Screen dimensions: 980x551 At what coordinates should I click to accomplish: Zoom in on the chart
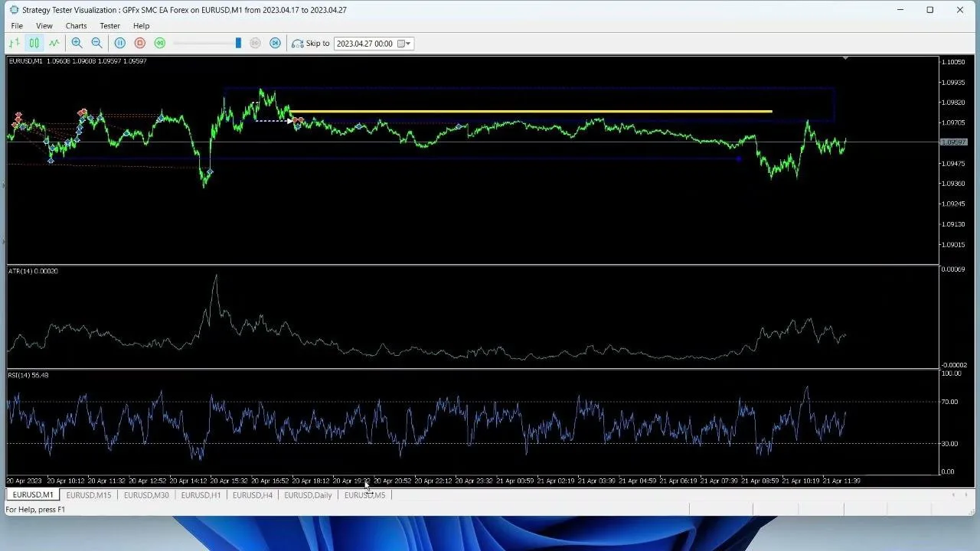[77, 44]
